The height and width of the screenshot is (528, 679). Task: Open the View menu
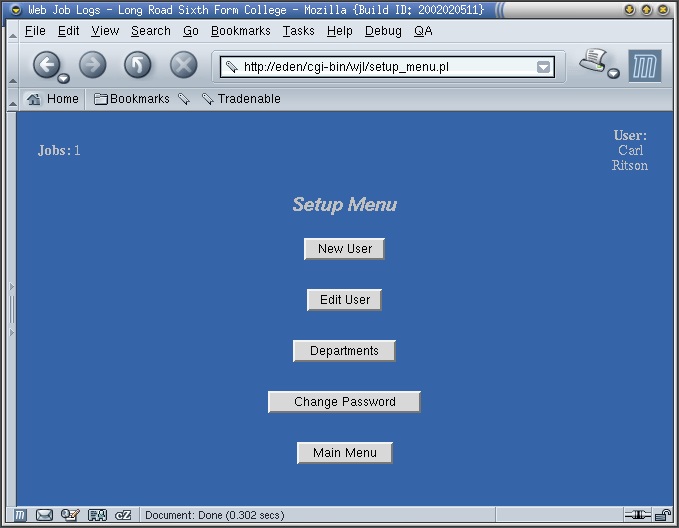[105, 31]
